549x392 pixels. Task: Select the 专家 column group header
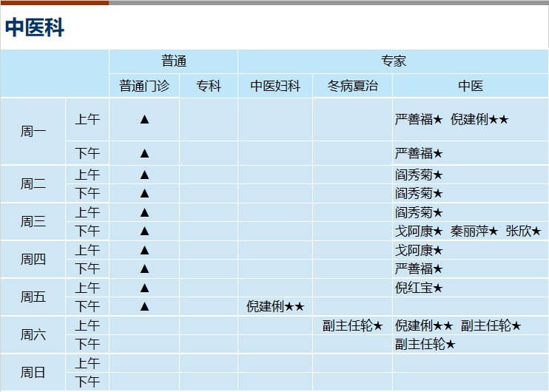393,61
